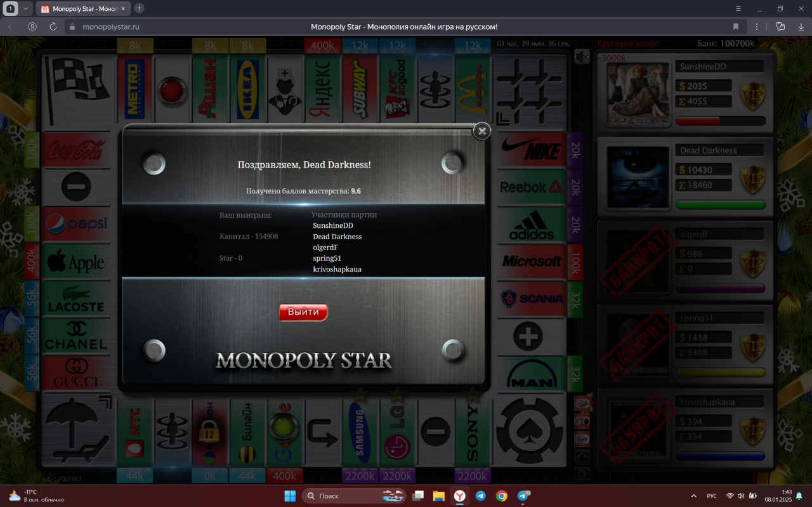Viewport: 812px width, 507px height.
Task: Click the Ашан board cell
Action: click(209, 88)
